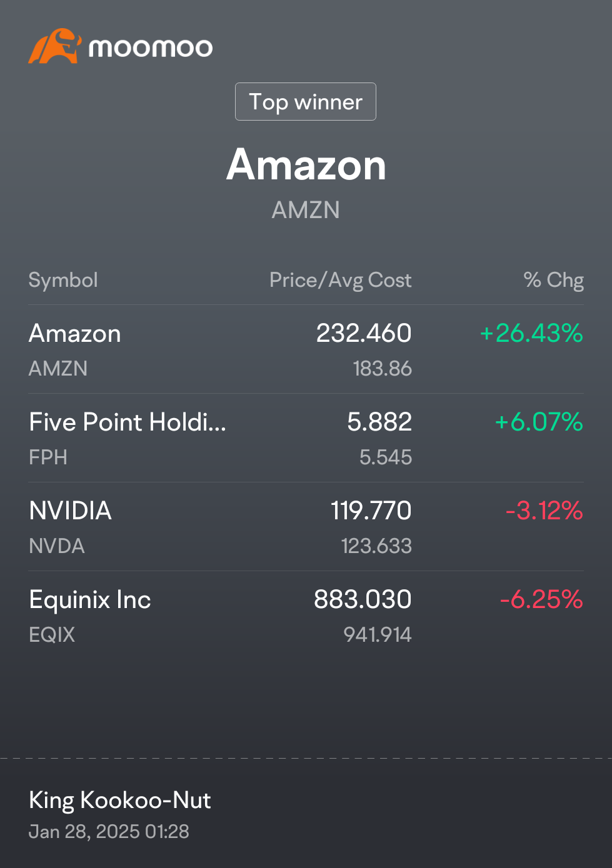
Task: Click the username King Kookoo-Nut
Action: pyautogui.click(x=120, y=801)
